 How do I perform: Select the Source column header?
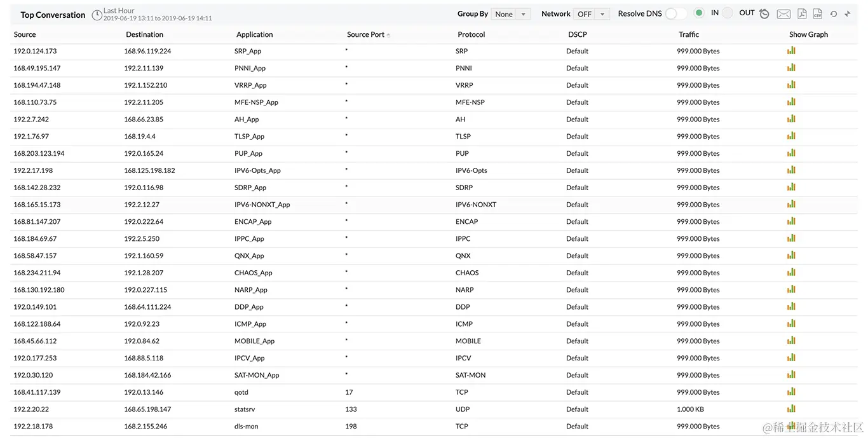click(25, 34)
